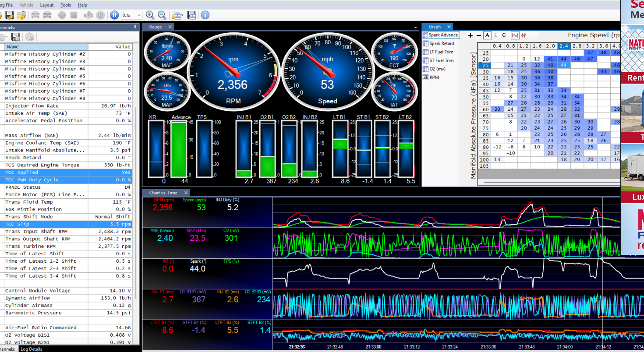Image resolution: width=644 pixels, height=352 pixels.
Task: Open the Log File menu
Action: (x=6, y=5)
